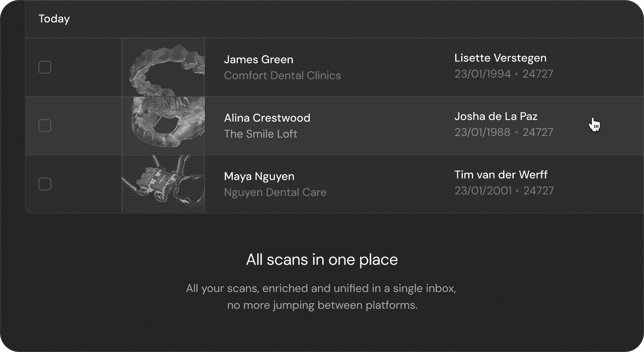This screenshot has width=644, height=352.
Task: Click scan ID 24727 on James Green's row
Action: (x=538, y=74)
